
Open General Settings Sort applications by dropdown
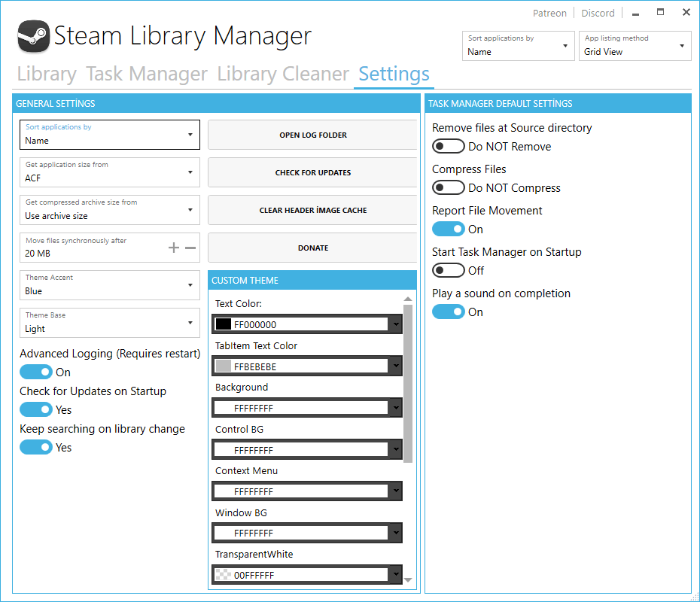[x=110, y=135]
